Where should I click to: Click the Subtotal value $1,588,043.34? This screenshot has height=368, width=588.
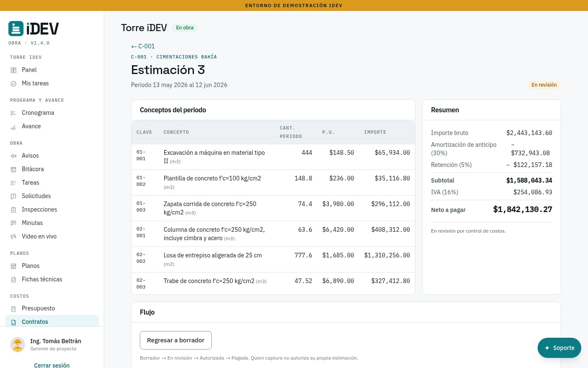point(529,180)
